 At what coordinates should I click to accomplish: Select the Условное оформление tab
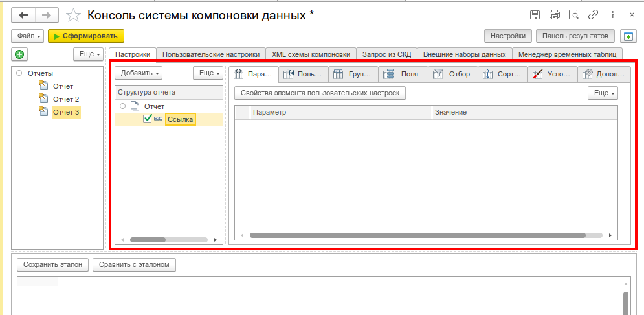pyautogui.click(x=552, y=75)
